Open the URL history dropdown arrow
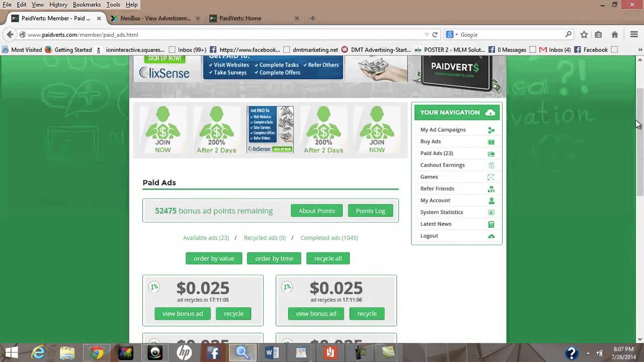The image size is (644, 362). coord(427,35)
